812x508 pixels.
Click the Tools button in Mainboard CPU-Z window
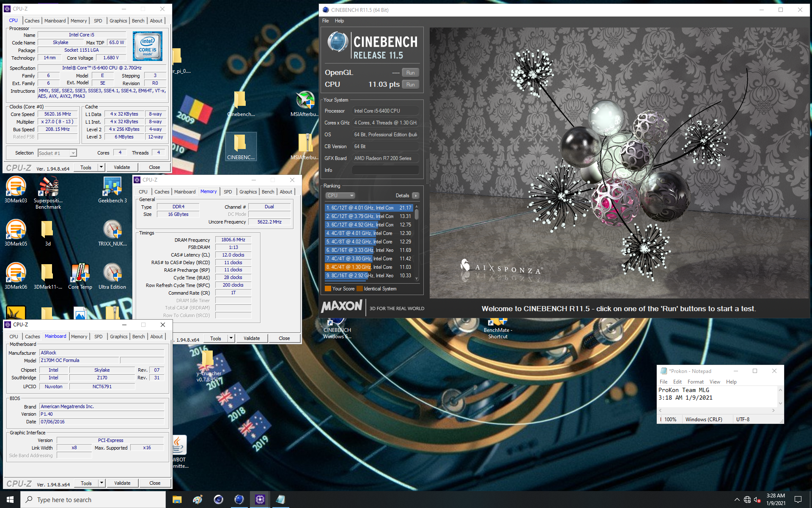[86, 483]
